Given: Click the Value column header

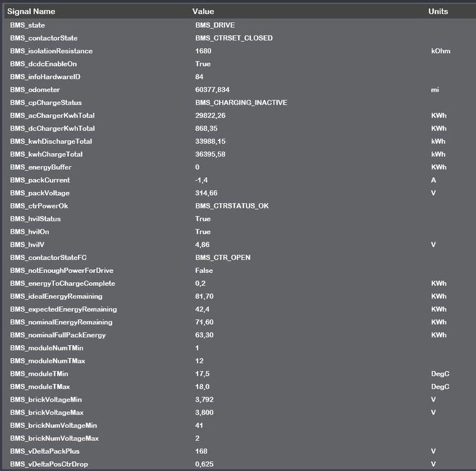Looking at the screenshot, I should [203, 12].
